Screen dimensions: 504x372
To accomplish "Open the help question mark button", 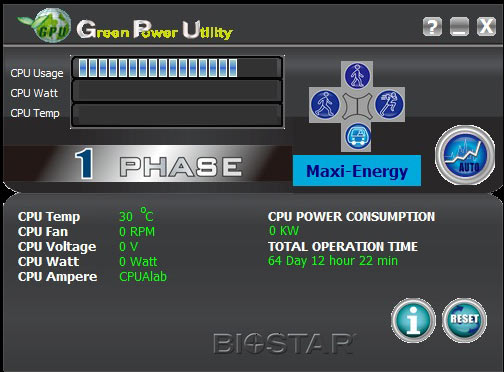I will pos(432,27).
